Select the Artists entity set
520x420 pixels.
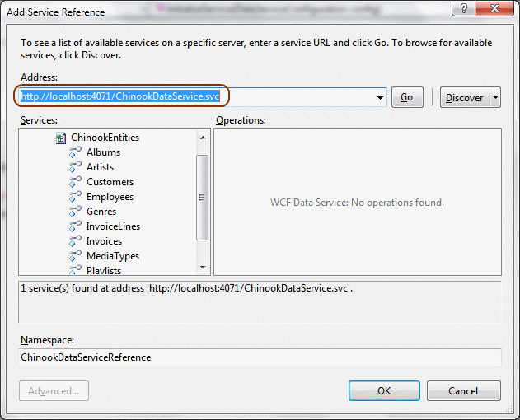pyautogui.click(x=101, y=167)
